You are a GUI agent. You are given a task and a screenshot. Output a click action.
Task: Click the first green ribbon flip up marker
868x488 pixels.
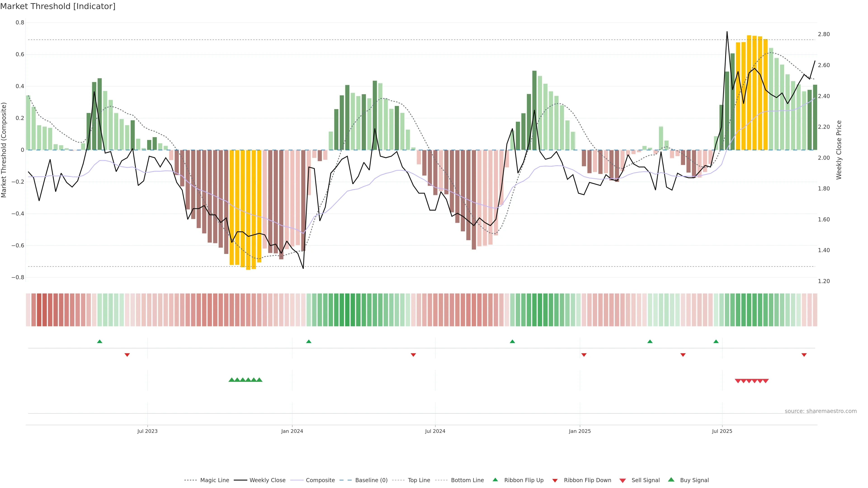tap(99, 342)
